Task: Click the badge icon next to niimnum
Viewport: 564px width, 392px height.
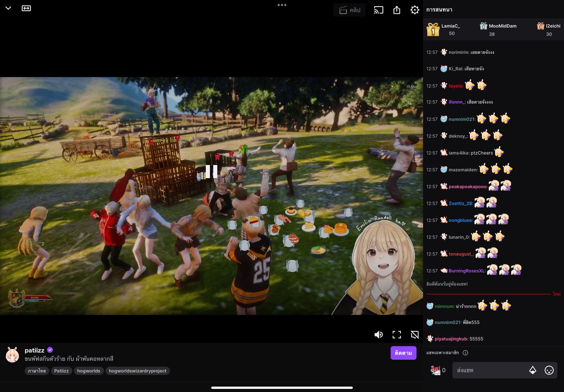Action: (430, 306)
